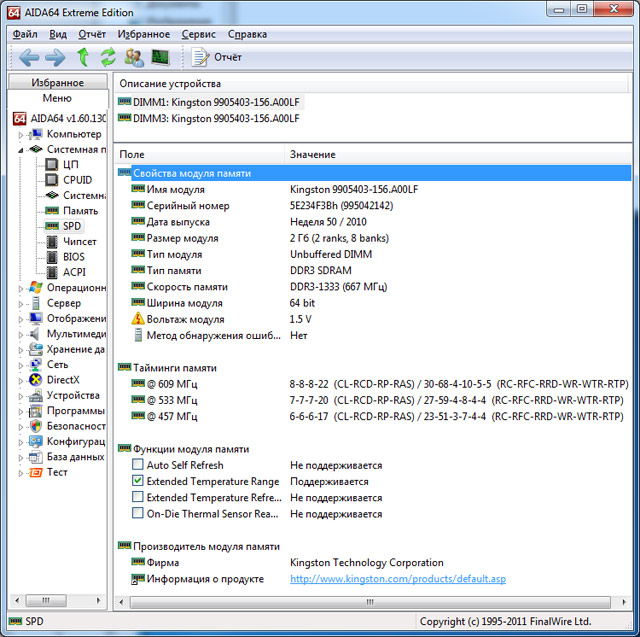The height and width of the screenshot is (637, 640).
Task: Go up one level with green arrow
Action: tap(83, 57)
